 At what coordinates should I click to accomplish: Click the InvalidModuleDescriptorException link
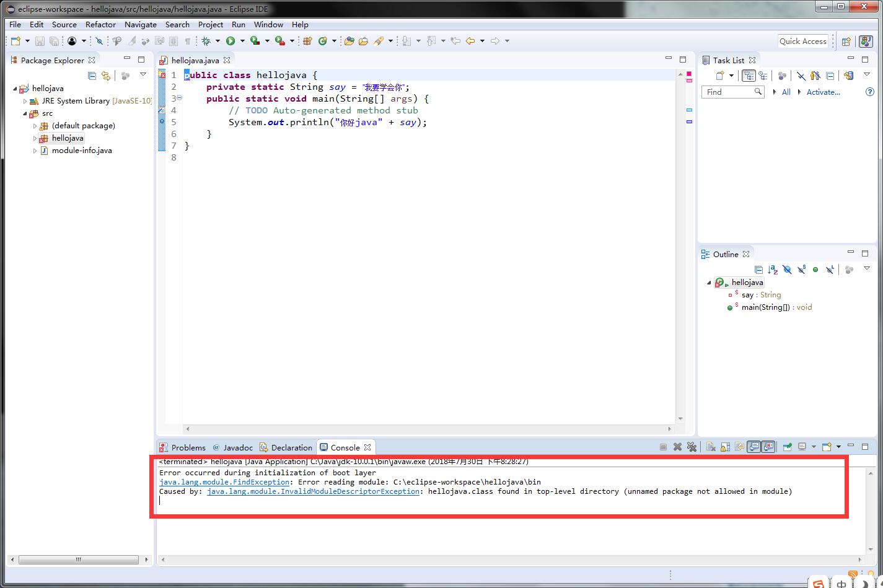click(313, 491)
